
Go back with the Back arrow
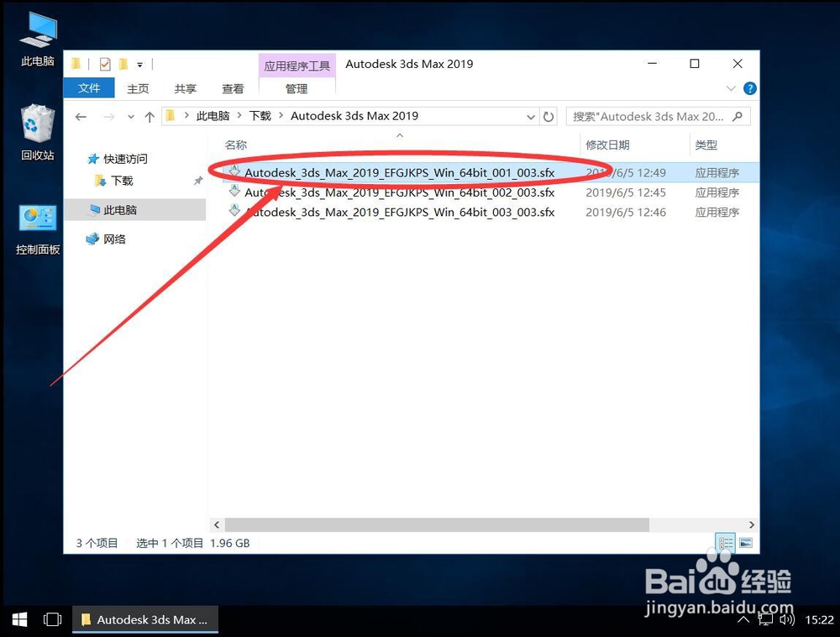click(x=81, y=117)
